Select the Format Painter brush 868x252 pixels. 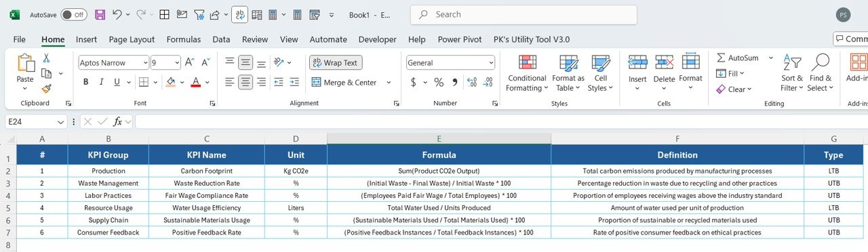(x=47, y=88)
